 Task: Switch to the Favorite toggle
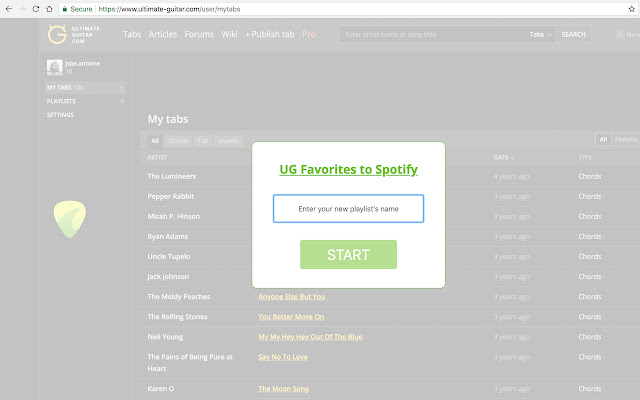click(626, 140)
